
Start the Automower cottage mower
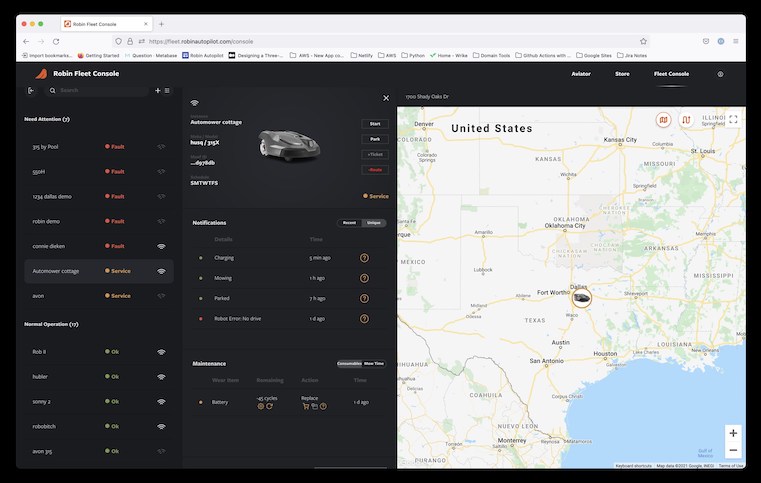click(x=375, y=124)
